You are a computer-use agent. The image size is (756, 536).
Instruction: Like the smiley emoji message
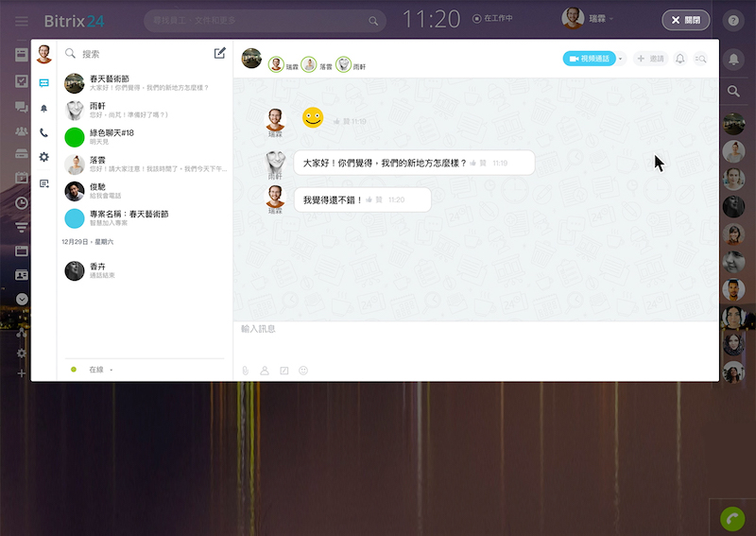point(336,122)
